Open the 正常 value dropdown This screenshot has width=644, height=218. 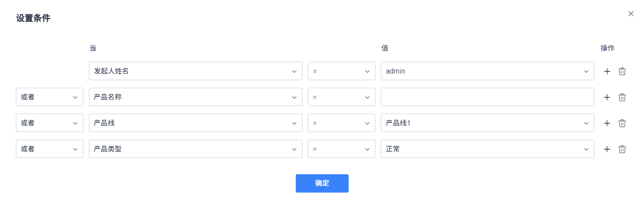pyautogui.click(x=488, y=149)
